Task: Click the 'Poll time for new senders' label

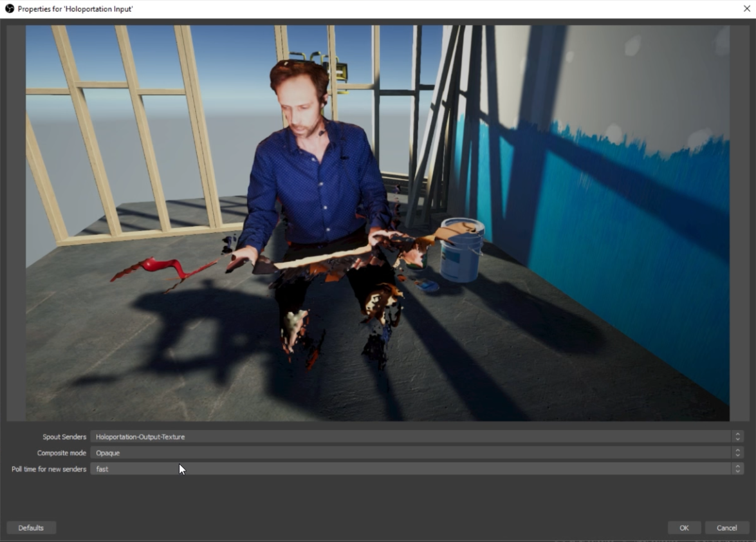Action: click(x=49, y=469)
